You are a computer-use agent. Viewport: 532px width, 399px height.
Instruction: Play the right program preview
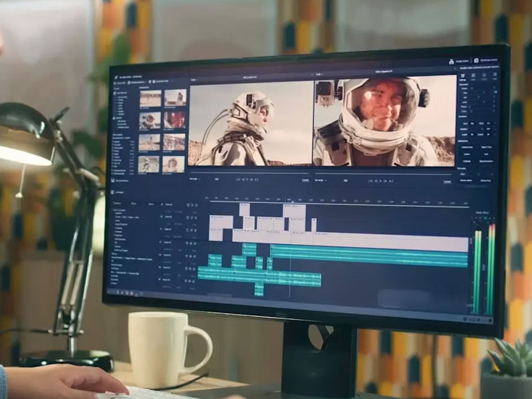[x=380, y=181]
